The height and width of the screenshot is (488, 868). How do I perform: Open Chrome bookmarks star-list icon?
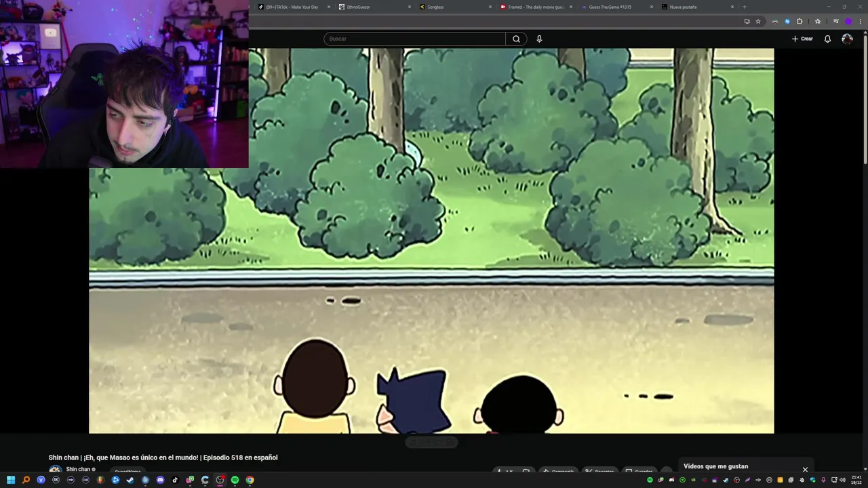coord(818,21)
